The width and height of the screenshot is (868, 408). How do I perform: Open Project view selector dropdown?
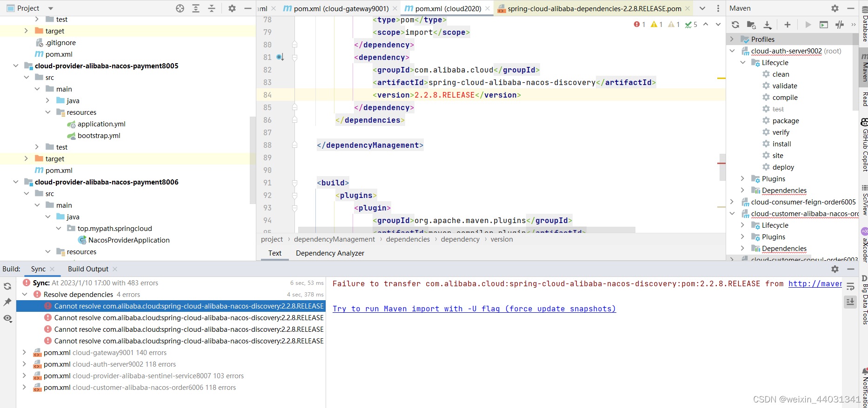tap(51, 8)
